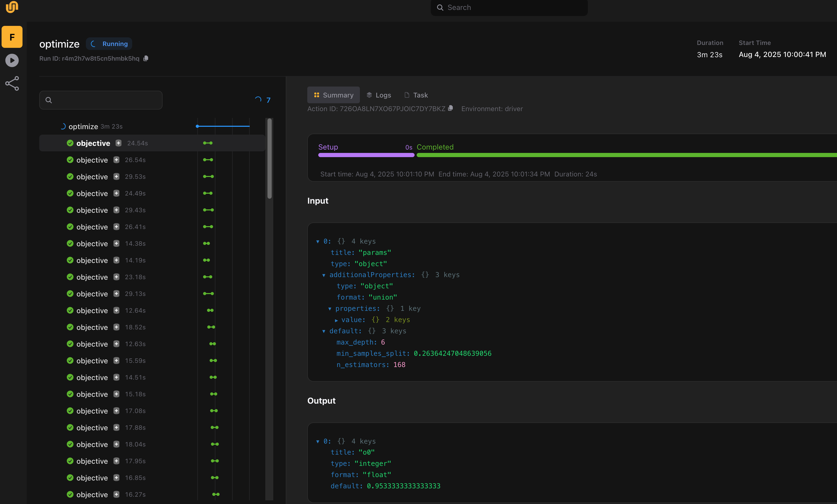The width and height of the screenshot is (837, 504).
Task: Select the objective task with 14.38s duration
Action: click(92, 243)
